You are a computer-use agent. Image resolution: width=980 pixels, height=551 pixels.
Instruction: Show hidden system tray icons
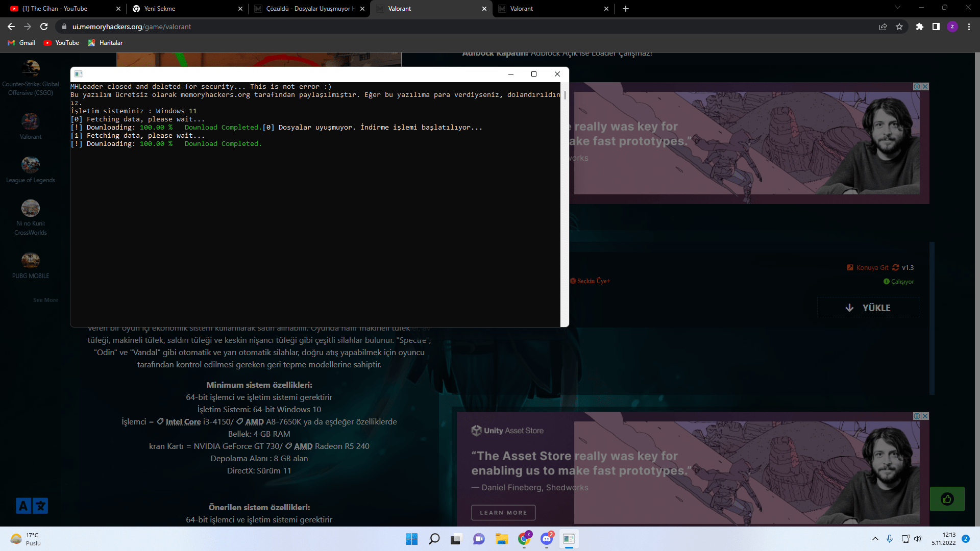pyautogui.click(x=875, y=539)
